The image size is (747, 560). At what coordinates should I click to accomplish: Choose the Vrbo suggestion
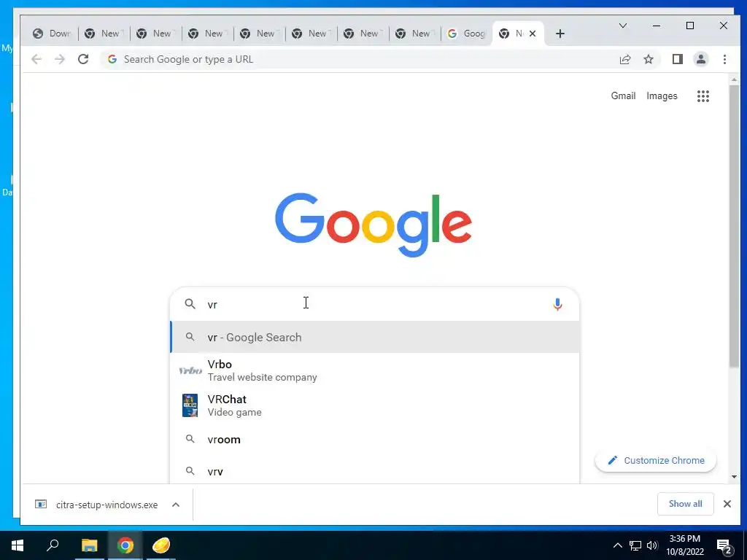pyautogui.click(x=375, y=370)
